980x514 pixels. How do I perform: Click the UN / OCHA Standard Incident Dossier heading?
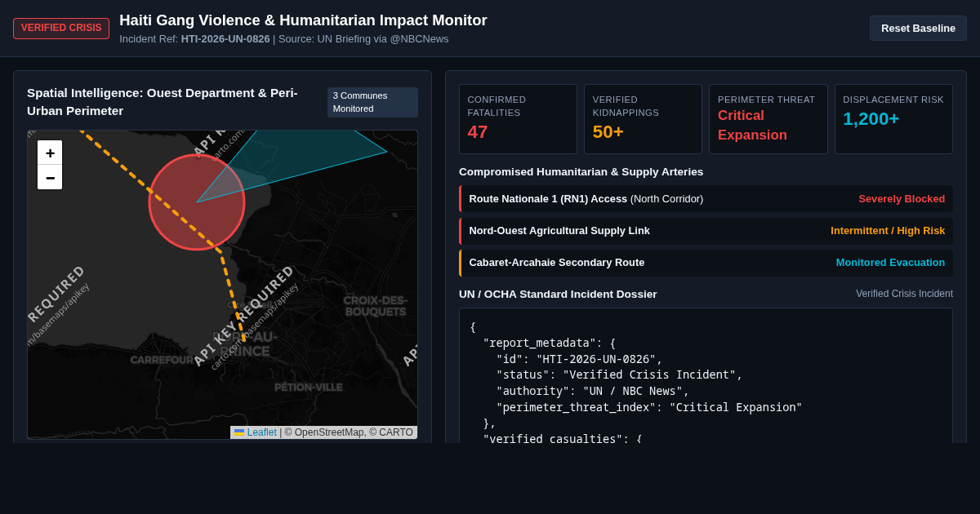[x=558, y=294]
